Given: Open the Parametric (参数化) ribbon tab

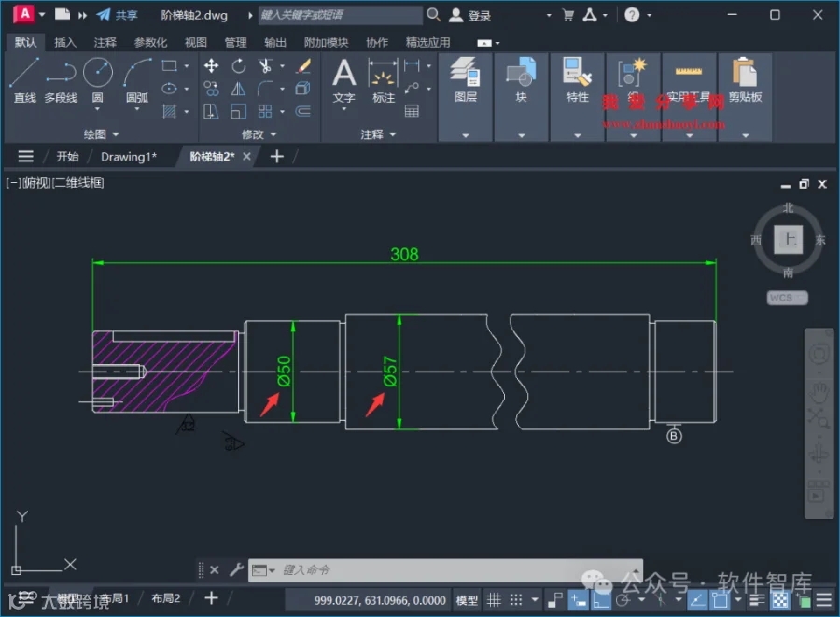Looking at the screenshot, I should coord(150,42).
